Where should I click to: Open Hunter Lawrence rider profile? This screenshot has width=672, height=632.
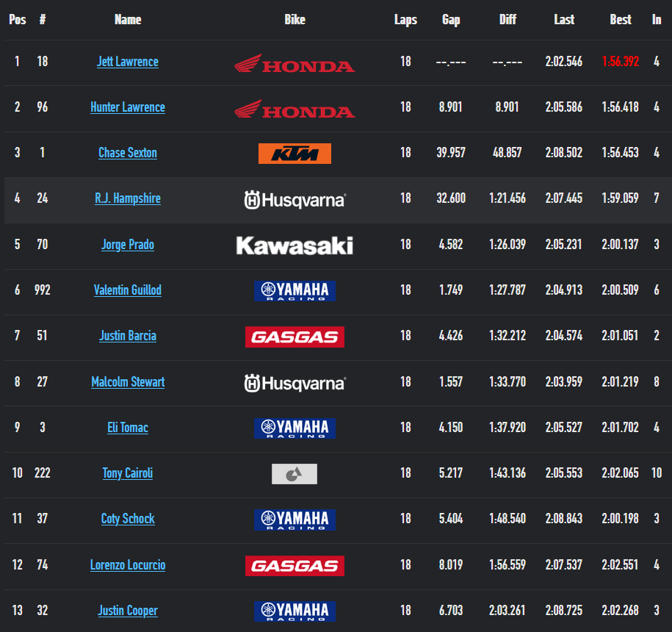[128, 107]
